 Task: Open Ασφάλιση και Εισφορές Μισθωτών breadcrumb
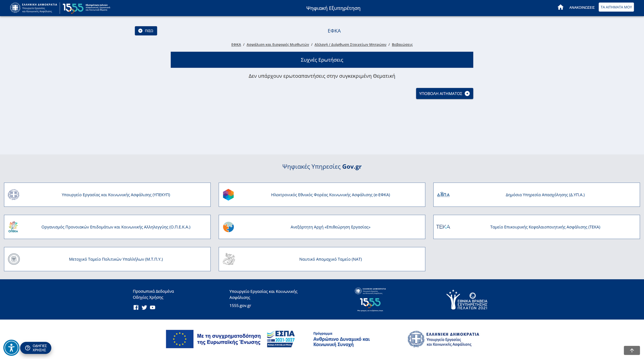(x=278, y=45)
